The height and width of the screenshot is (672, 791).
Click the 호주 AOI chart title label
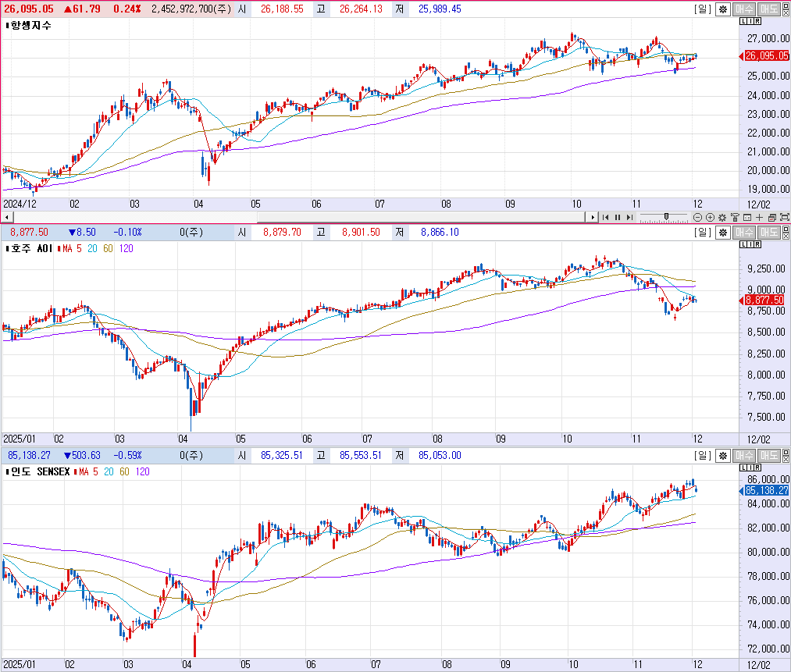31,248
